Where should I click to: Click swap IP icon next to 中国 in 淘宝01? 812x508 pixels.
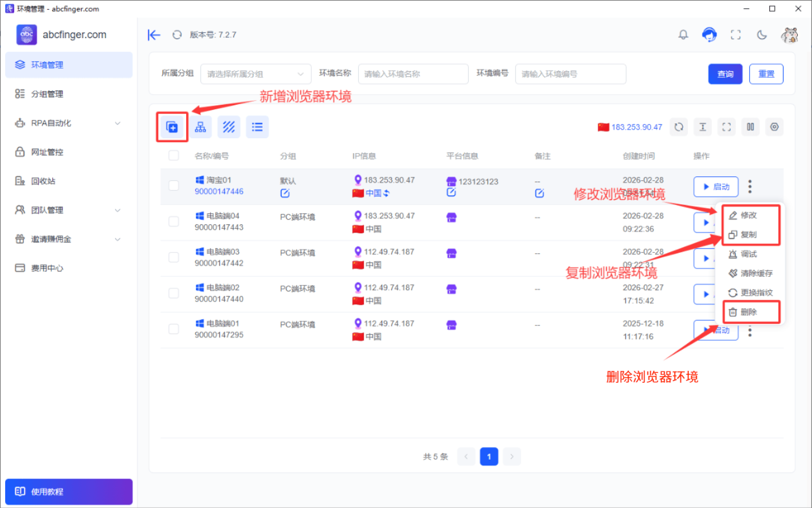(386, 193)
